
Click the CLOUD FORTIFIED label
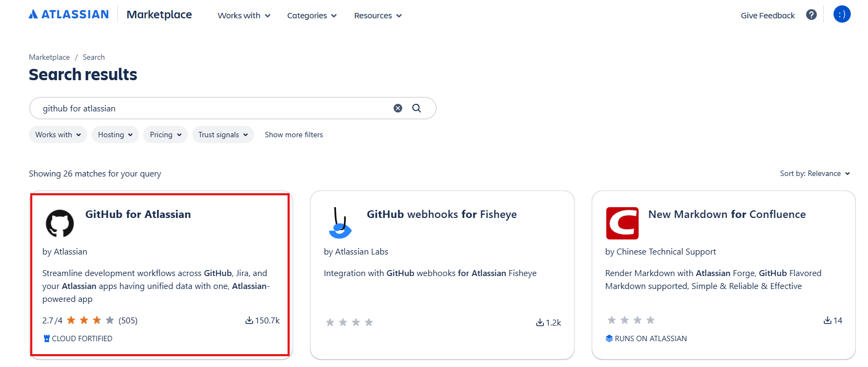click(x=82, y=338)
